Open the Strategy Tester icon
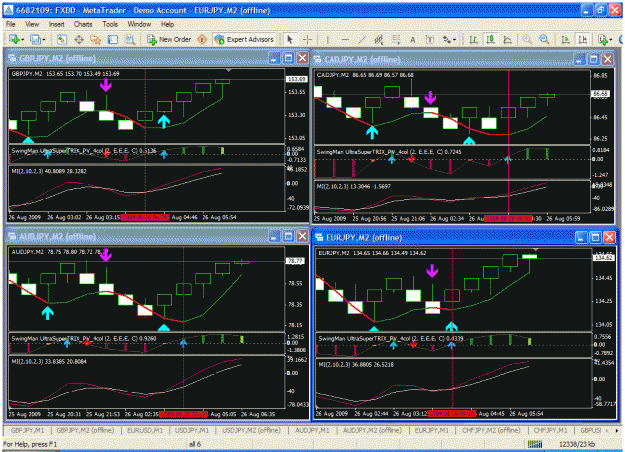625x452 pixels. pos(130,39)
